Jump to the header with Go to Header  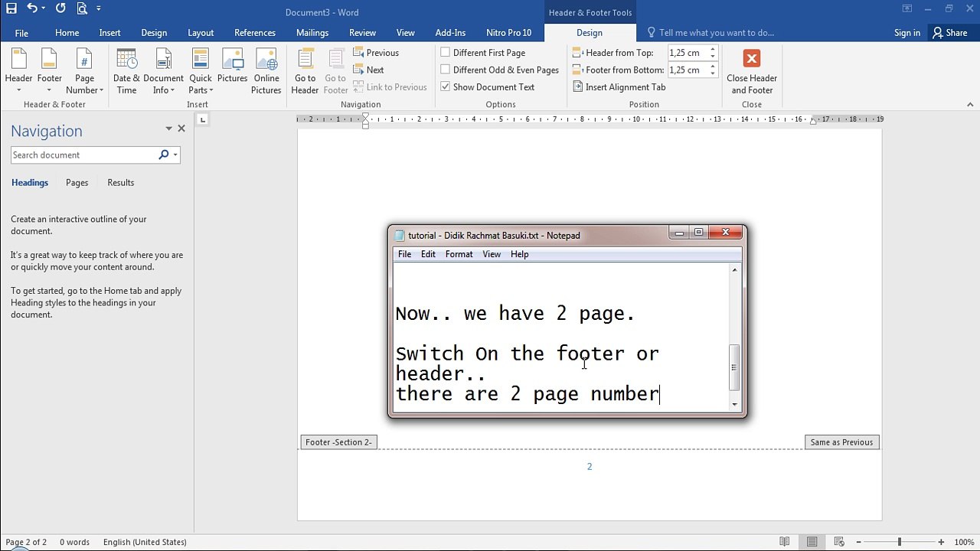tap(305, 71)
